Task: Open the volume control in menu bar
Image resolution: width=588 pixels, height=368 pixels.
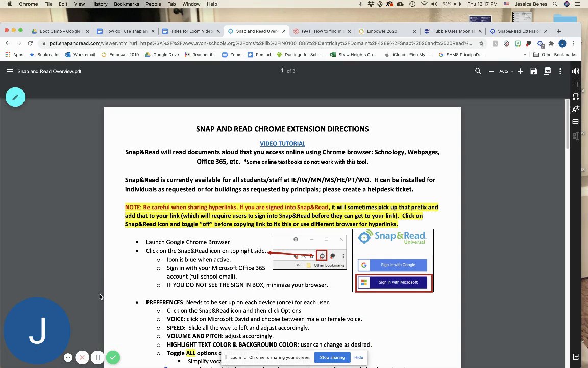Action: tap(434, 4)
